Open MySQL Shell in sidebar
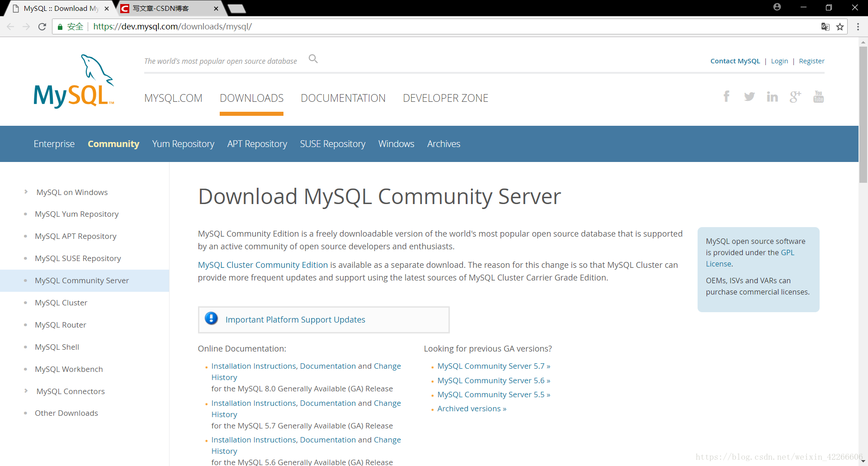Screen dimensions: 868x466 point(57,347)
